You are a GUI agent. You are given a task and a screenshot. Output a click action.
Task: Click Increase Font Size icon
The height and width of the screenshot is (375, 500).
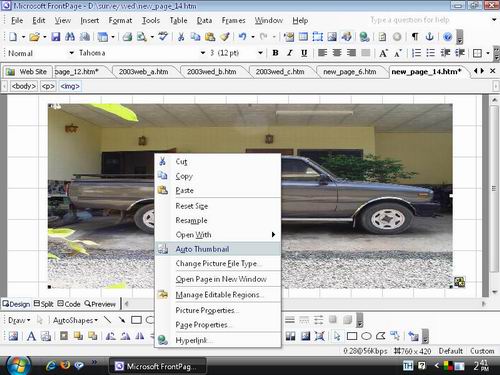383,53
